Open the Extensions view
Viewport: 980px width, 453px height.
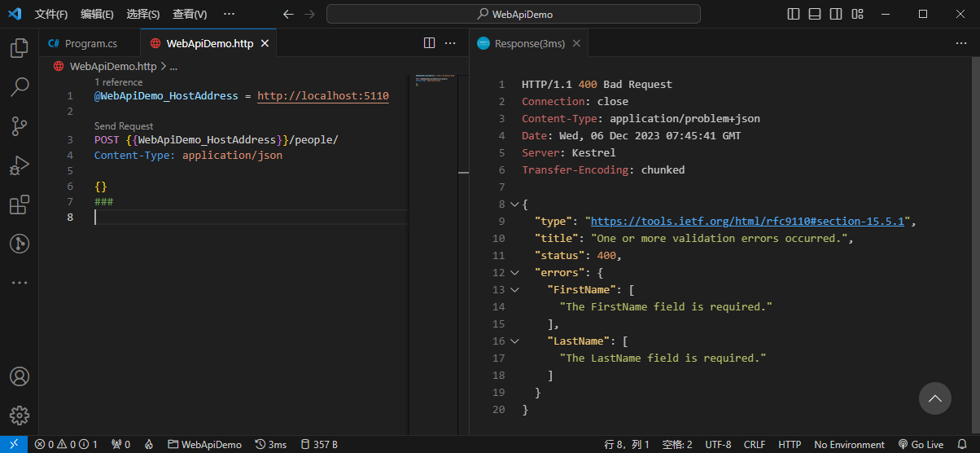pos(19,205)
